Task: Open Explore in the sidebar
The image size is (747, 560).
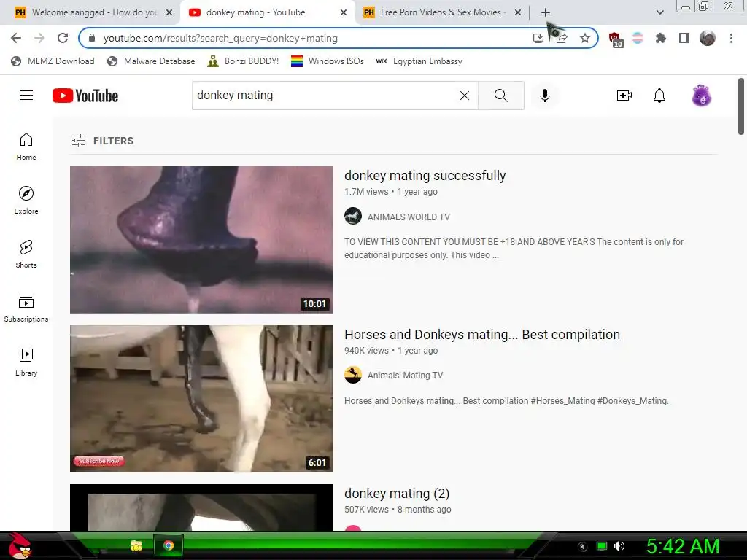Action: pos(26,200)
